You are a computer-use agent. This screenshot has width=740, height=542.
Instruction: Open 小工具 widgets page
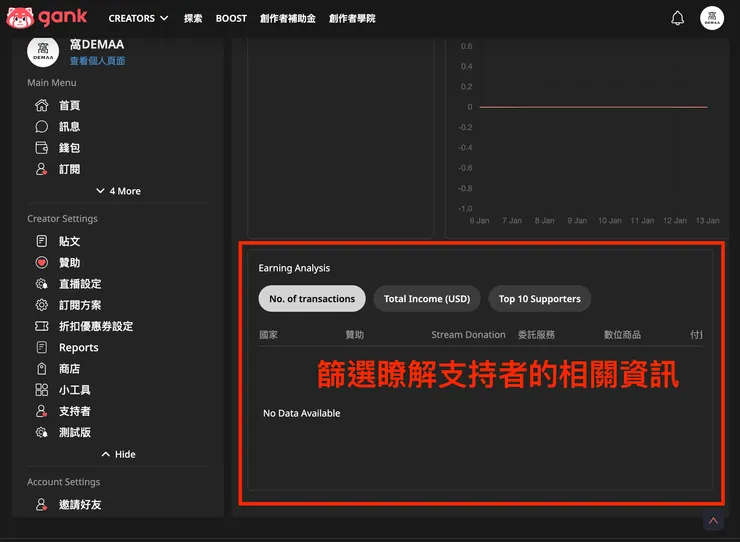click(75, 390)
